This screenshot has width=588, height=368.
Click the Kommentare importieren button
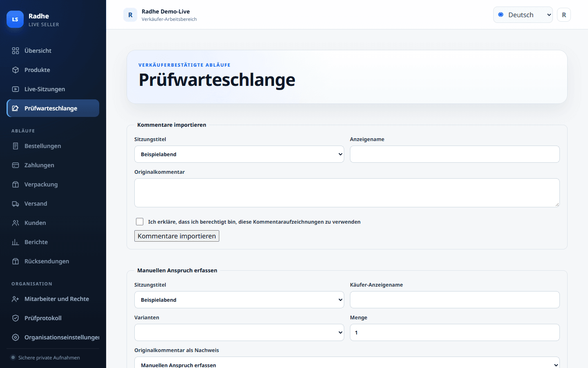[x=177, y=236]
